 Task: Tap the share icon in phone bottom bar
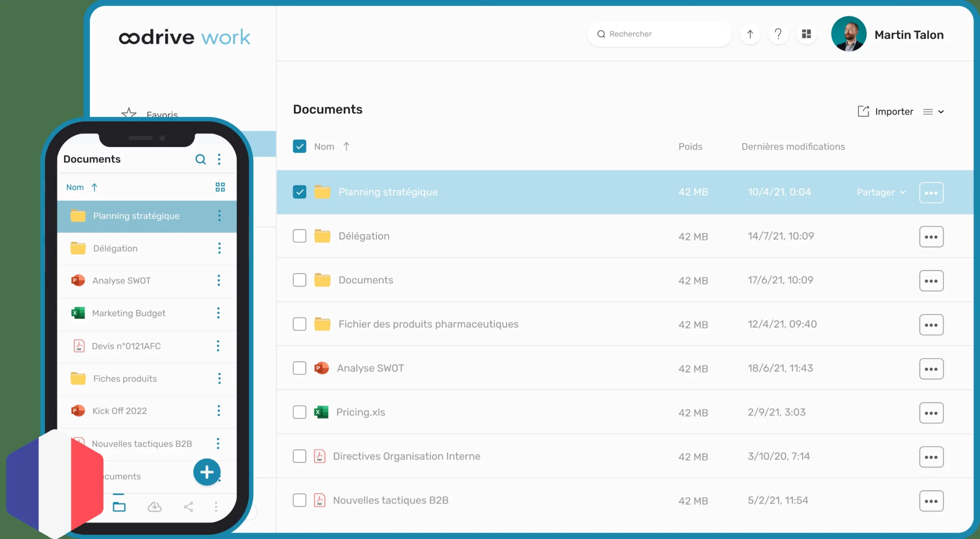[x=188, y=507]
